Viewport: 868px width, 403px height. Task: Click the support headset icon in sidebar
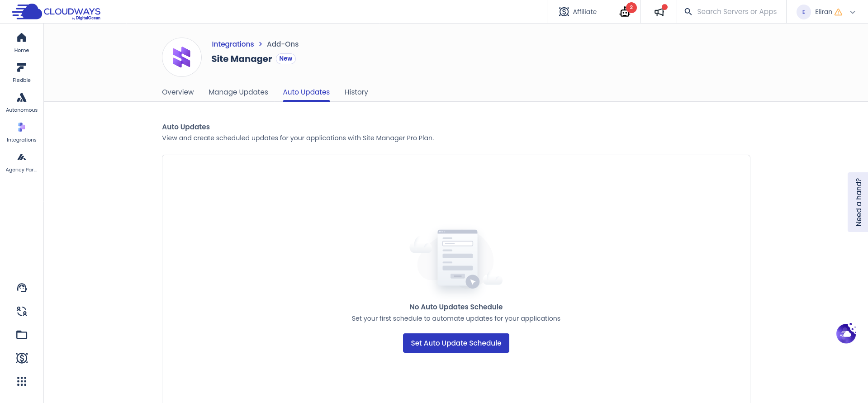(x=22, y=288)
